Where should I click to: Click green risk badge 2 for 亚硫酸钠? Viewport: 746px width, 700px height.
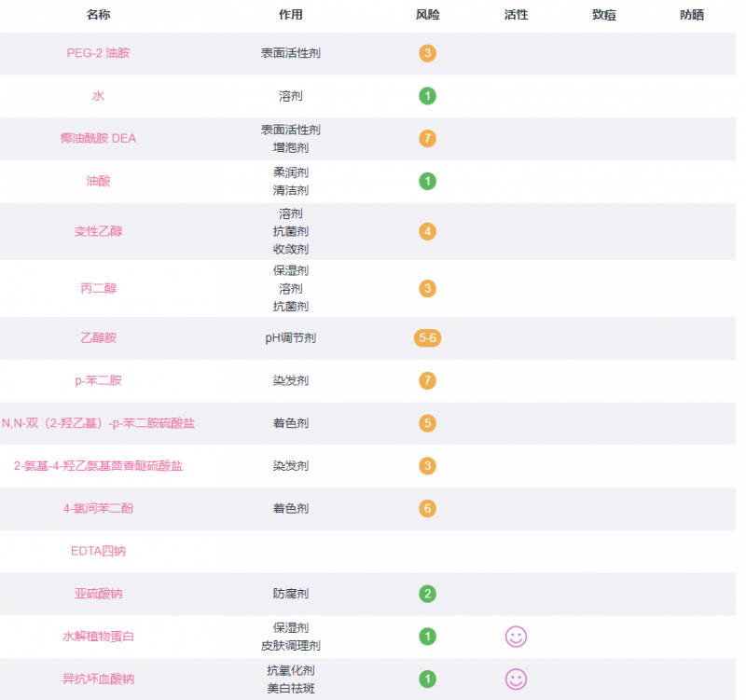point(427,594)
